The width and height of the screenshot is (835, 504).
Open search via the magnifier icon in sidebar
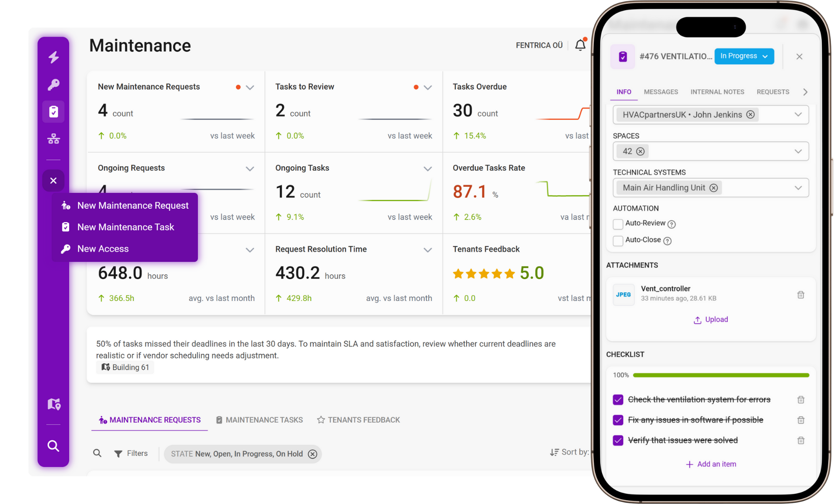[x=53, y=446]
